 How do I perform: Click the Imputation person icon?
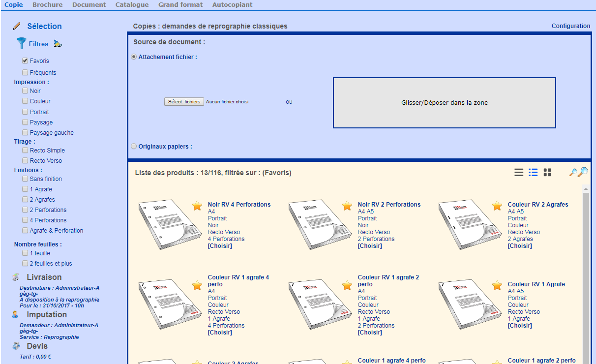(x=15, y=314)
